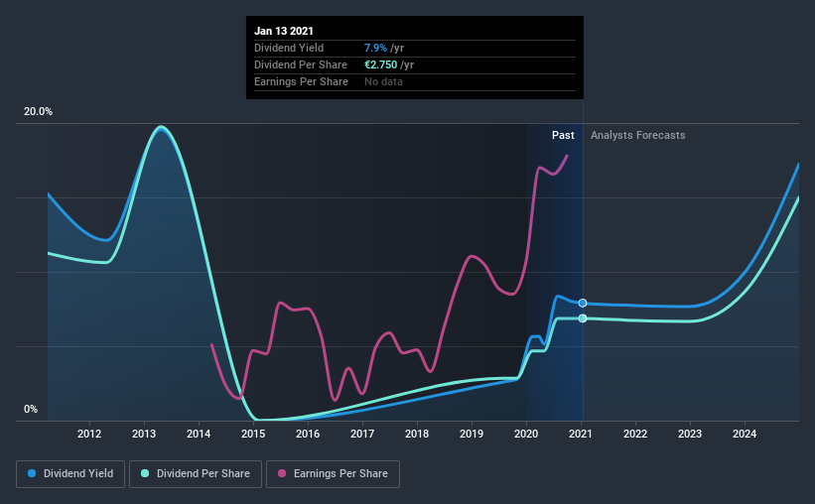Click the 2024 x-axis label
This screenshot has height=504, width=815.
pyautogui.click(x=745, y=434)
